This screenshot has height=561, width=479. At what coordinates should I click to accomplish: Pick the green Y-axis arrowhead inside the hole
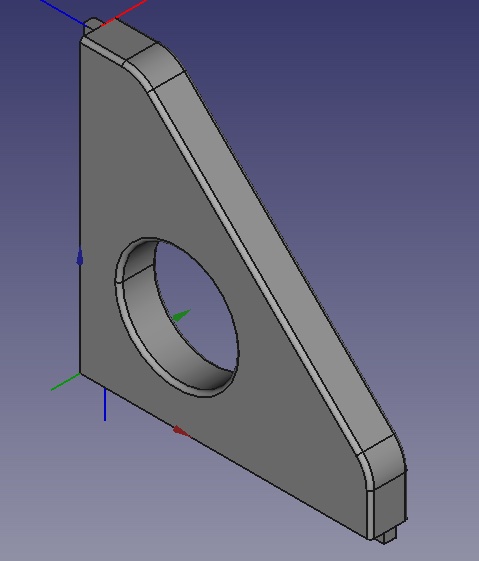[x=181, y=316]
